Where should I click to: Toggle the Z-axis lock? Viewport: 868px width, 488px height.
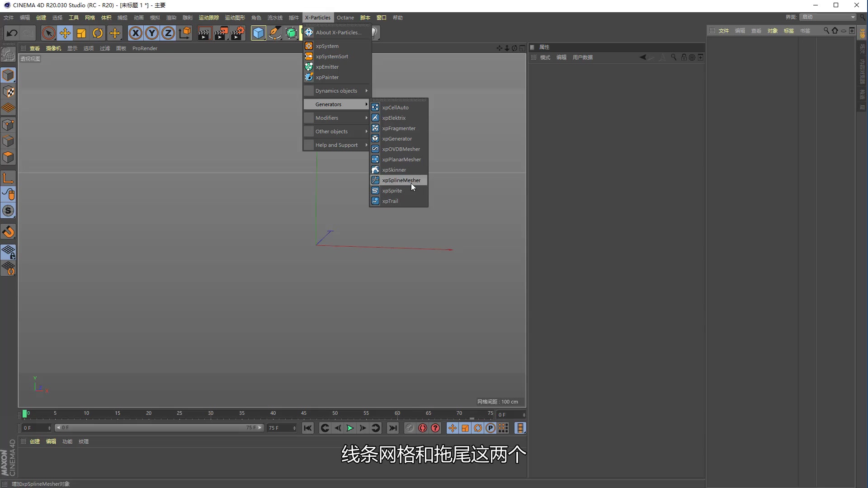pyautogui.click(x=168, y=33)
